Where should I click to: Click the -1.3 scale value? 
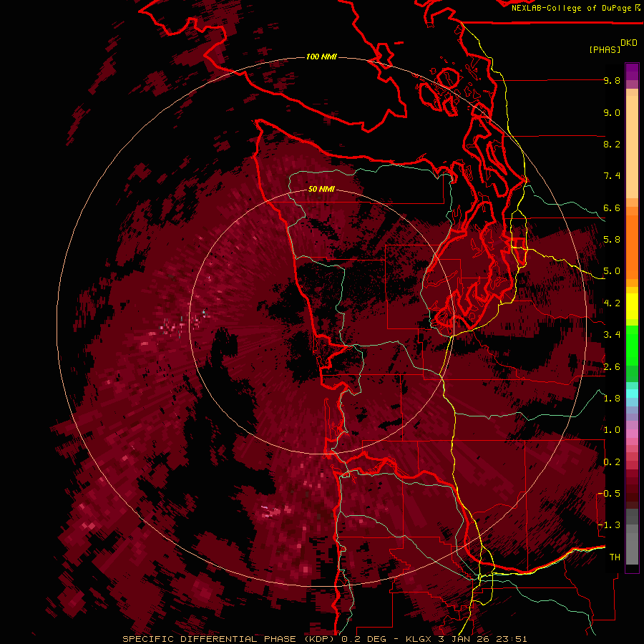(x=609, y=525)
